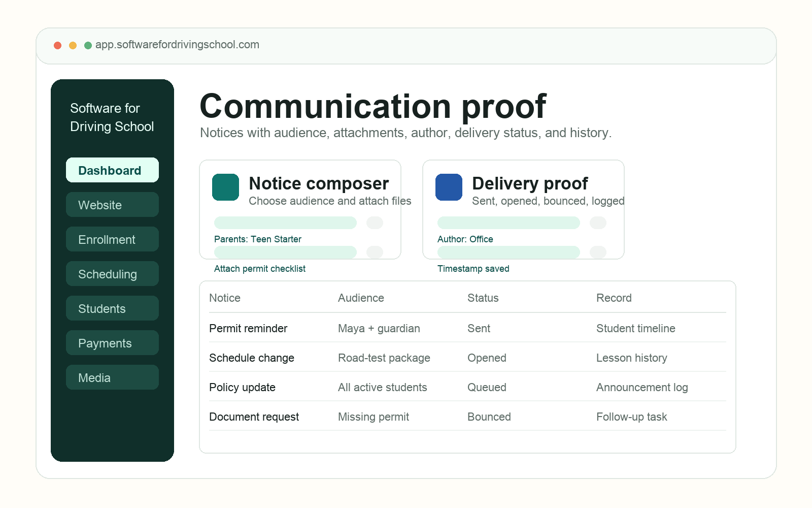Select the Document request notice
Screen dimensions: 812x508
coord(254,417)
